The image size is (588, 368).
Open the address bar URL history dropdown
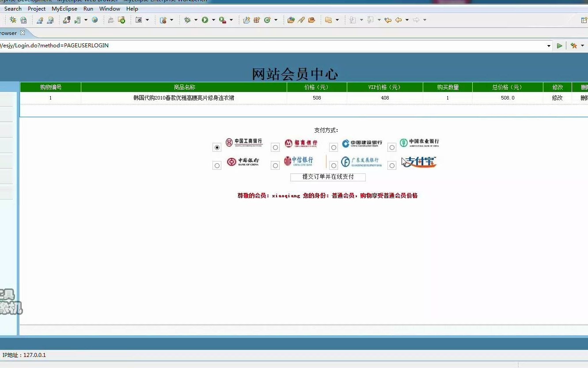click(x=549, y=46)
